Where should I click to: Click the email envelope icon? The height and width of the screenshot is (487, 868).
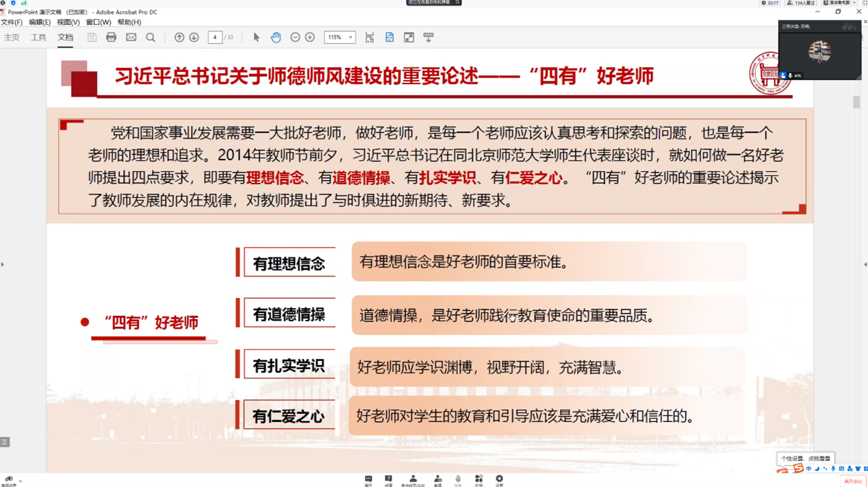tap(131, 37)
